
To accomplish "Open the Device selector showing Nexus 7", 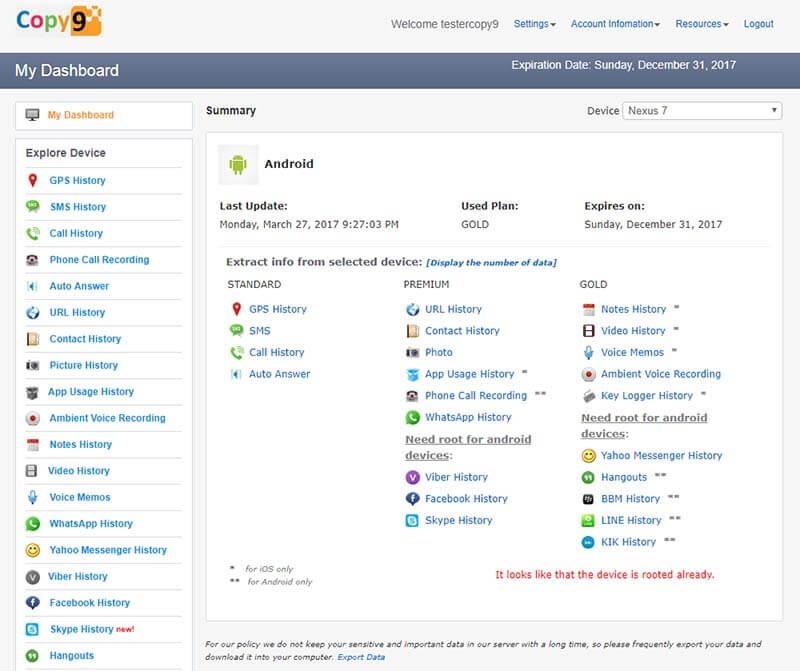I will point(702,111).
